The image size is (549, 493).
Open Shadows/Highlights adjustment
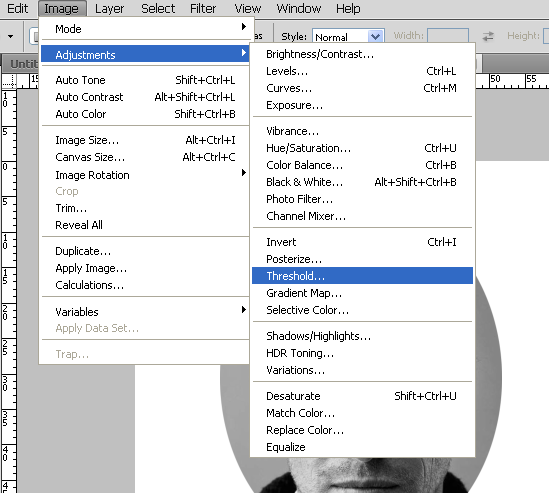(362, 336)
